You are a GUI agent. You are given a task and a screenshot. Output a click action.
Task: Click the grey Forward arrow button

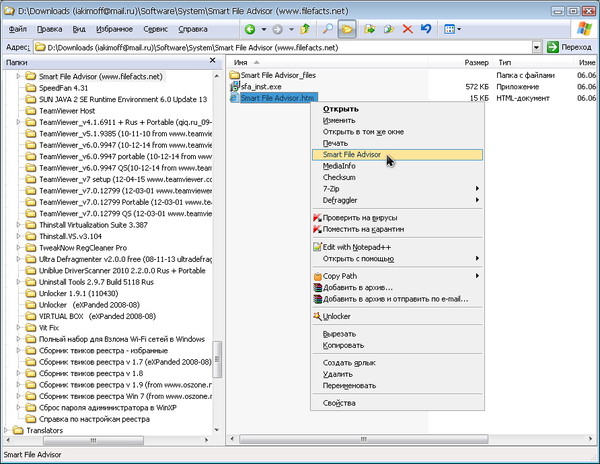[277, 29]
